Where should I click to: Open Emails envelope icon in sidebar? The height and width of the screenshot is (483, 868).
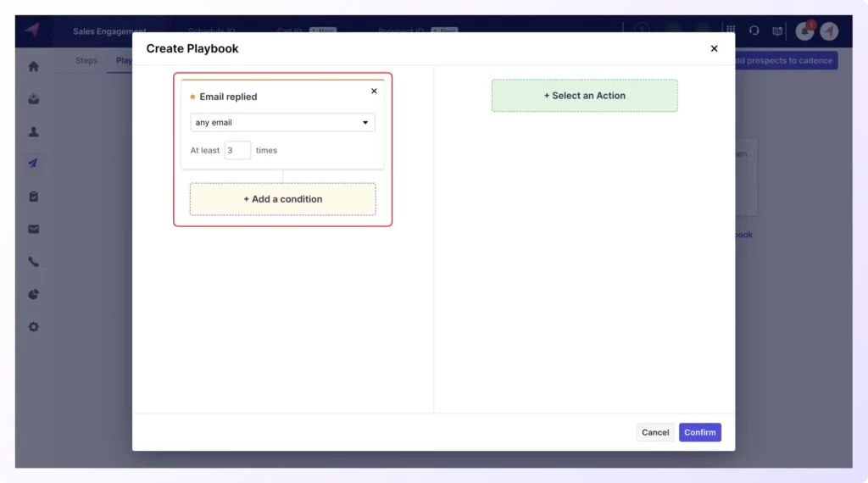[x=34, y=229]
